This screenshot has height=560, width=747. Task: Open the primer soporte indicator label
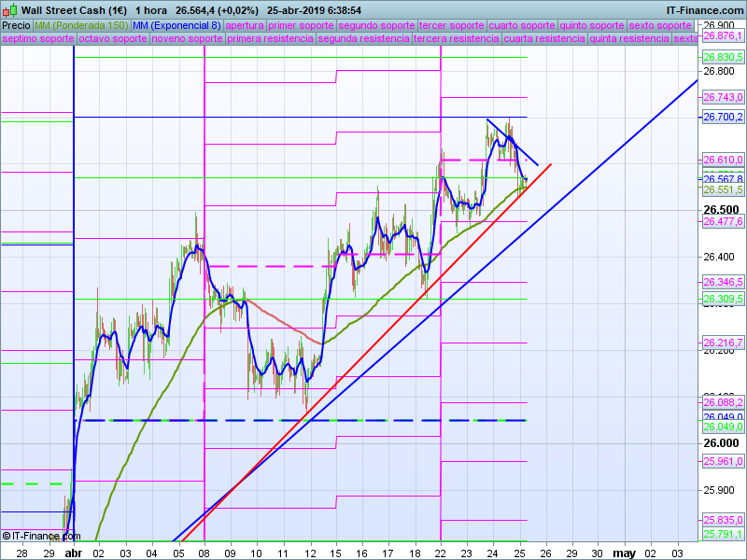301,25
